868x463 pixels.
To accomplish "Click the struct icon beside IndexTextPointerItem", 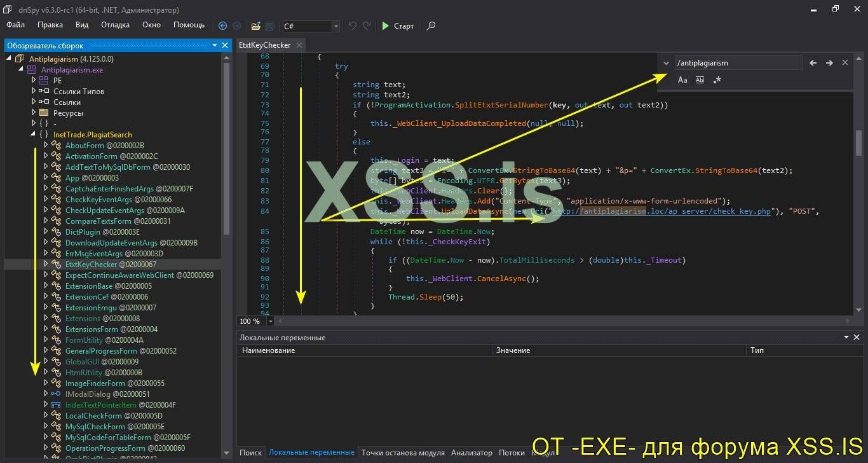I will pyautogui.click(x=56, y=405).
